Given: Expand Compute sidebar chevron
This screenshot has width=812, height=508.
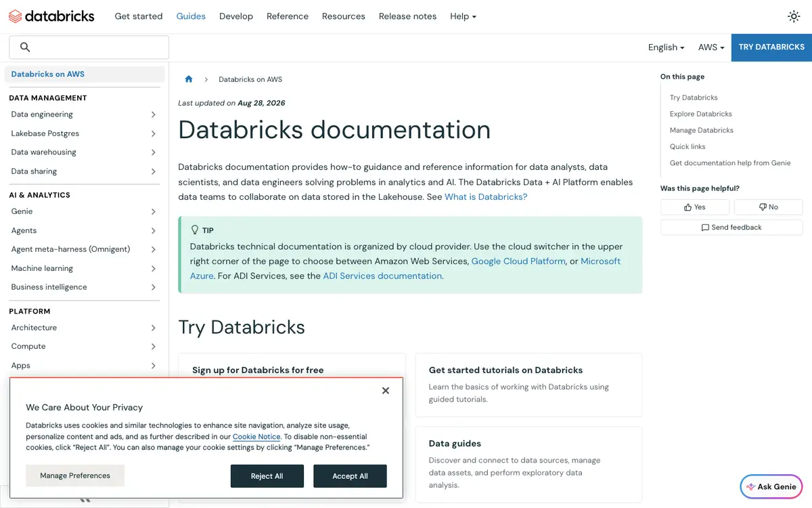Looking at the screenshot, I should [x=154, y=346].
